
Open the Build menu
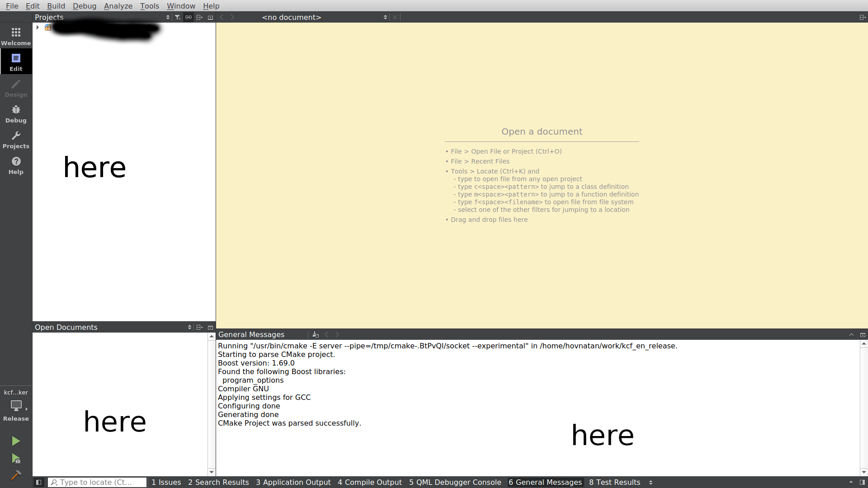coord(56,6)
